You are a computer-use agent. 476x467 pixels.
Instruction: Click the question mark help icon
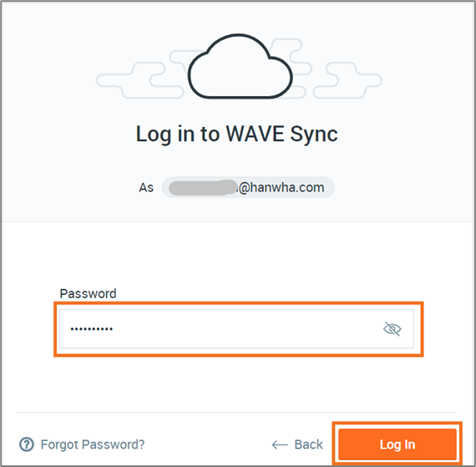(27, 444)
